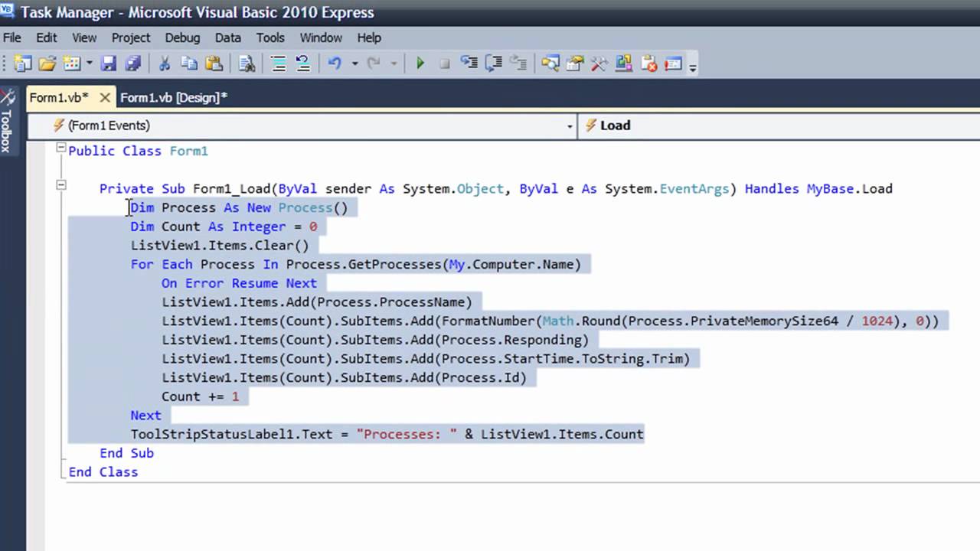Save the file with the floppy disk icon
This screenshot has width=980, height=551.
(109, 64)
